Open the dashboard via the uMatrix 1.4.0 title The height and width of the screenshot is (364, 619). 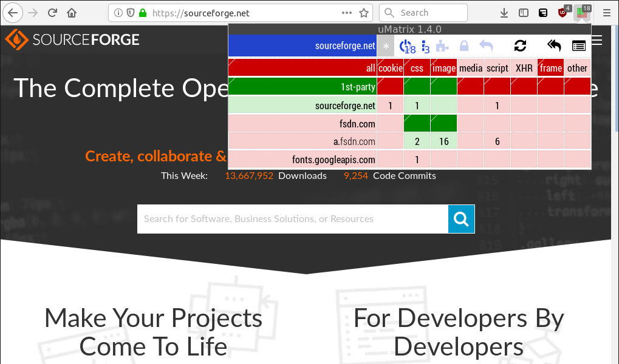[x=410, y=29]
